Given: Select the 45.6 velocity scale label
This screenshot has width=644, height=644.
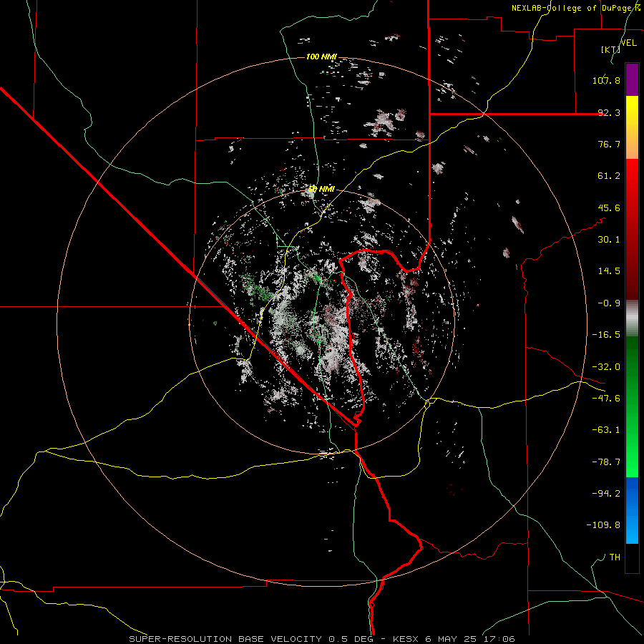Looking at the screenshot, I should (x=609, y=208).
